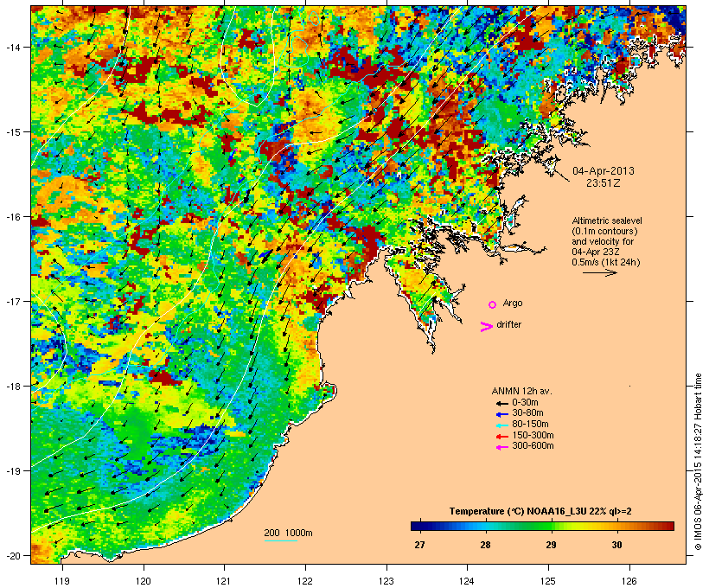
Task: Click the longitude label 120
Action: [144, 581]
